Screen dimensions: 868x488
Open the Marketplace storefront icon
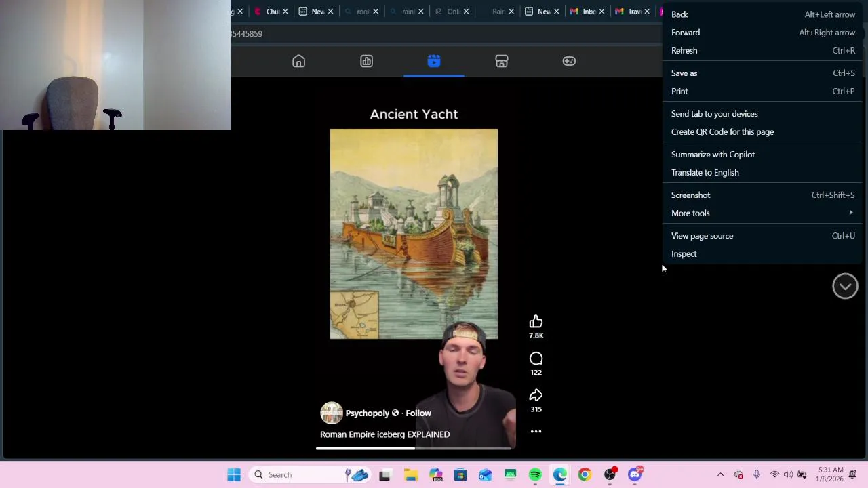click(x=502, y=61)
